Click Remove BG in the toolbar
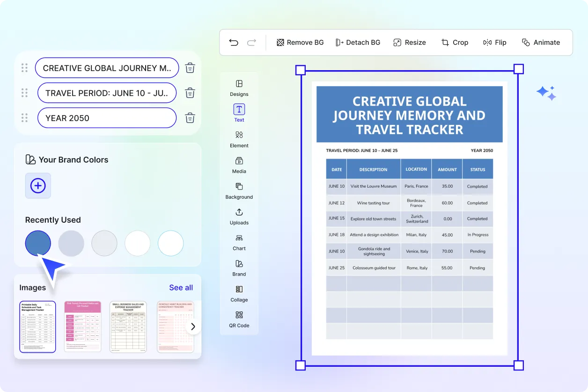This screenshot has width=588, height=392. pyautogui.click(x=300, y=42)
